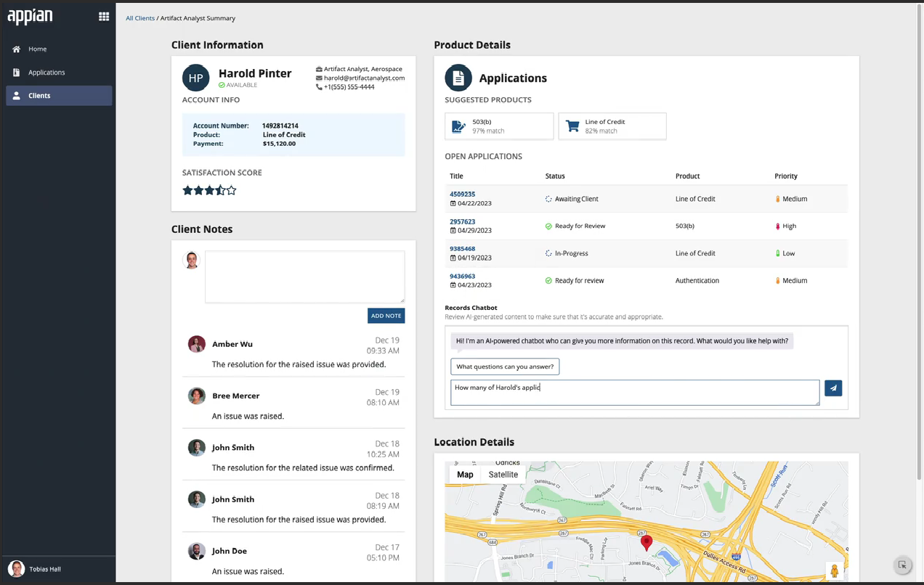Open application 9436963

pos(462,276)
